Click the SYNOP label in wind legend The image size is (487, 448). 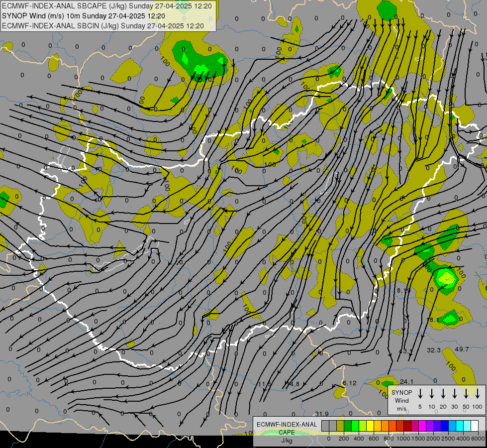click(x=401, y=392)
